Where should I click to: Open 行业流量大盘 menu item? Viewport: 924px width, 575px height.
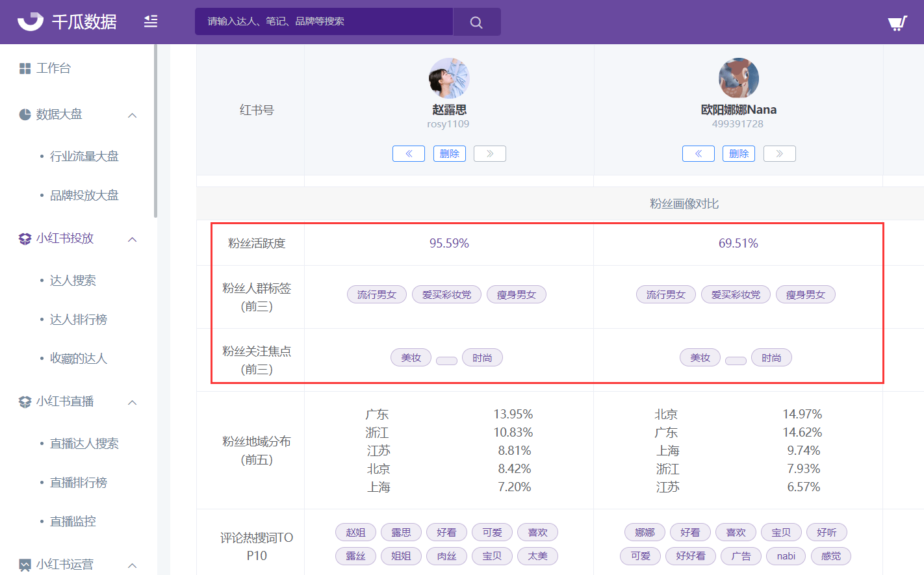(84, 156)
